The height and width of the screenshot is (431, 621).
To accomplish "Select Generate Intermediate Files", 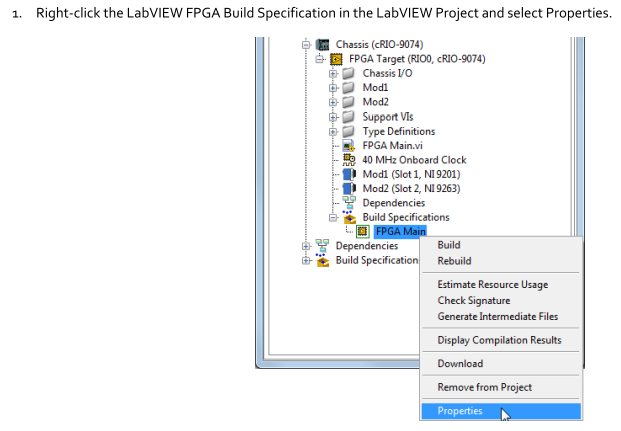I will (501, 317).
